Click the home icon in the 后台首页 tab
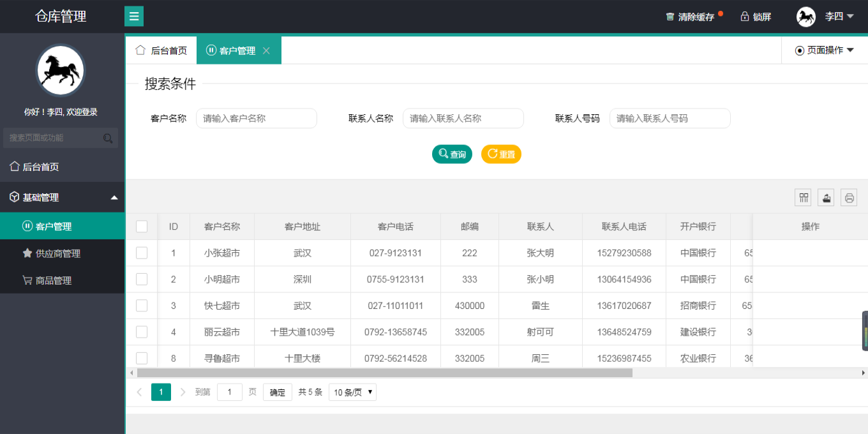The image size is (868, 434). coord(140,50)
